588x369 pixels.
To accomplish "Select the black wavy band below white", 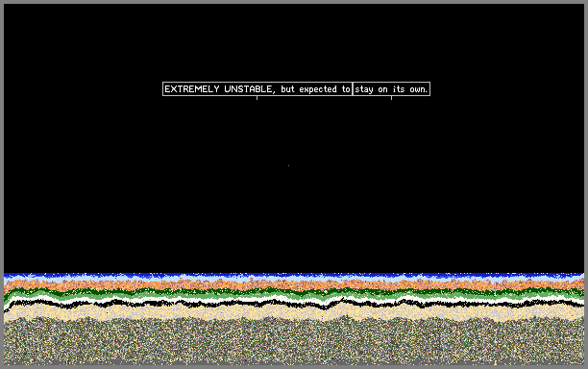I will [x=294, y=303].
